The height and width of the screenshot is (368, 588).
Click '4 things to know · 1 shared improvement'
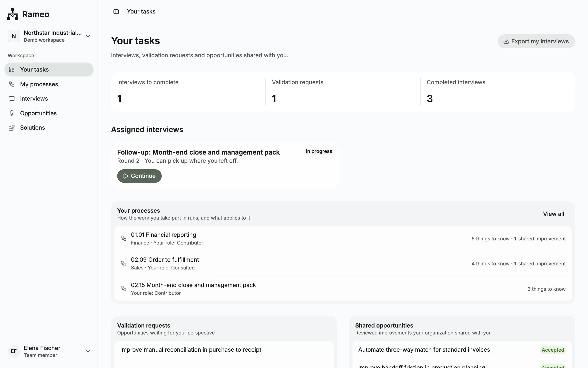pos(519,264)
